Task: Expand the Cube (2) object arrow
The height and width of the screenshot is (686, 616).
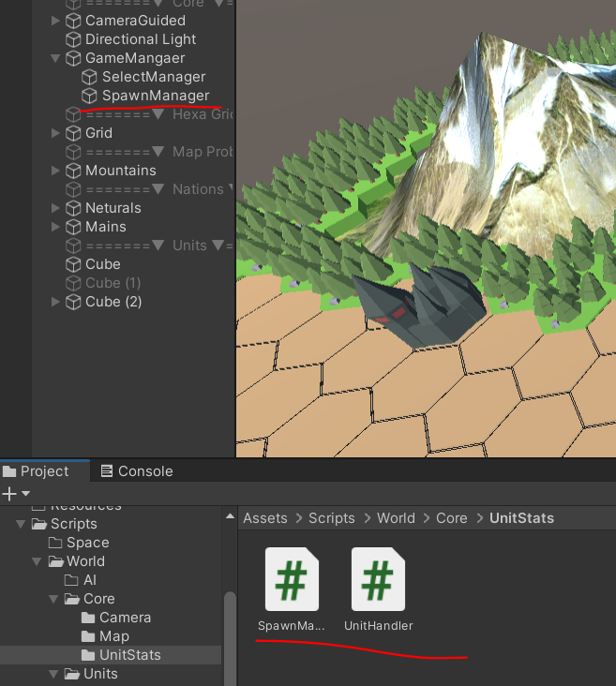Action: pos(55,302)
